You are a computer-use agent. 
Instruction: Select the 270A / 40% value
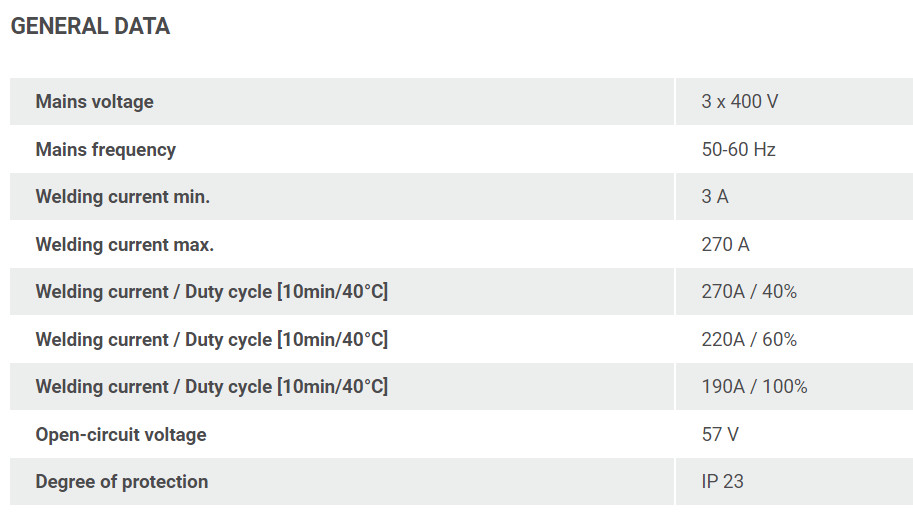(x=749, y=292)
